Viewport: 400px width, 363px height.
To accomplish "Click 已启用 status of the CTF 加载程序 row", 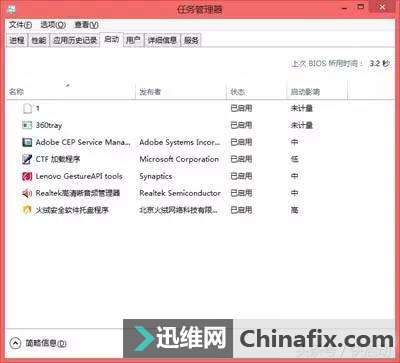I will click(x=241, y=159).
